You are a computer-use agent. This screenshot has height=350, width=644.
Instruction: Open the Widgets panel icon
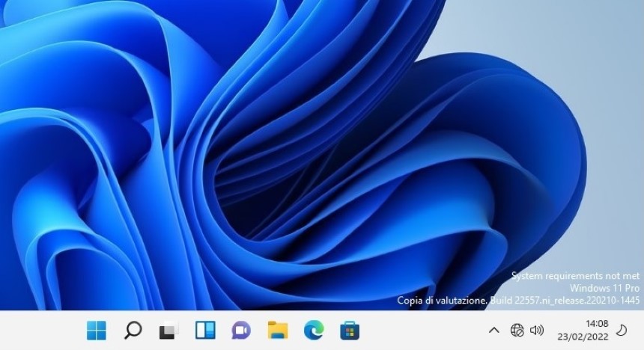coord(205,331)
